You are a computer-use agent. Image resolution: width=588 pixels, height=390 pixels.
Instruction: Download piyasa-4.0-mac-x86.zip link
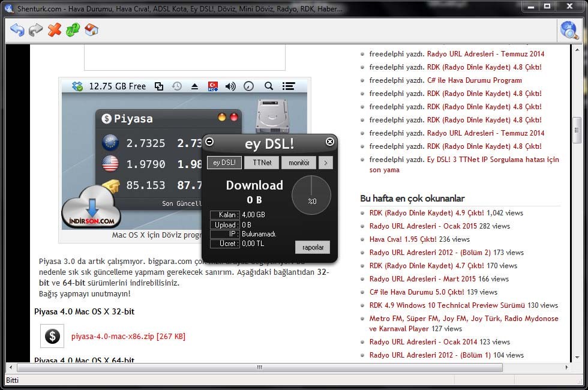coord(128,337)
